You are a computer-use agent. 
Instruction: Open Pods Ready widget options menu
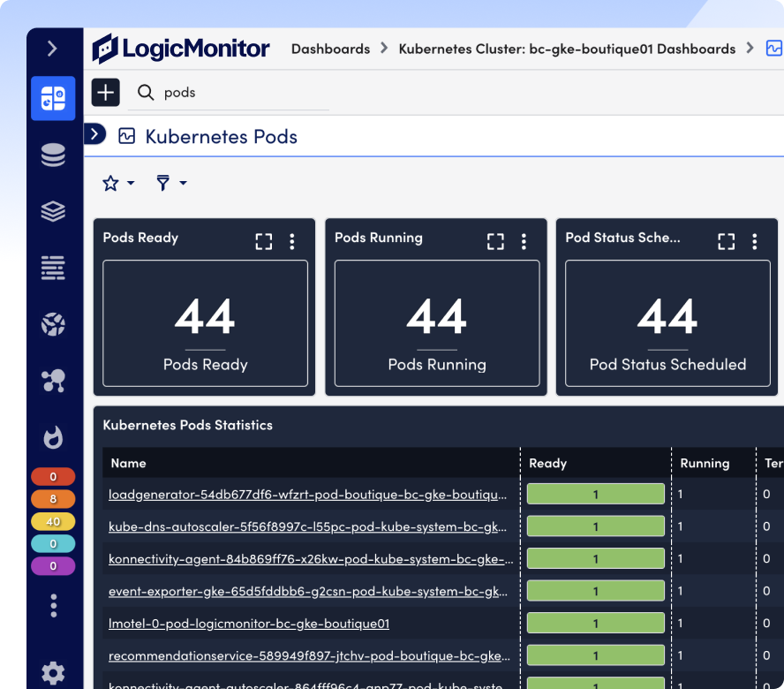coord(292,242)
